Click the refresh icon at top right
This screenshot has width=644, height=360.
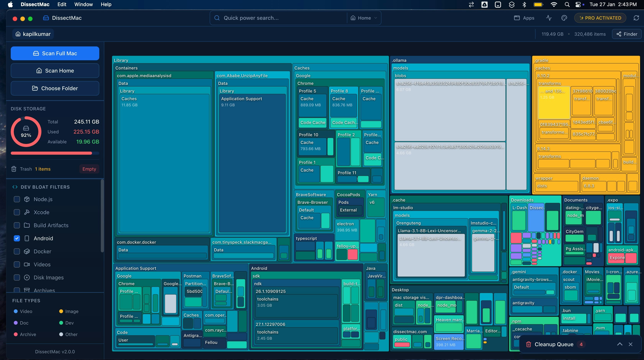click(636, 18)
